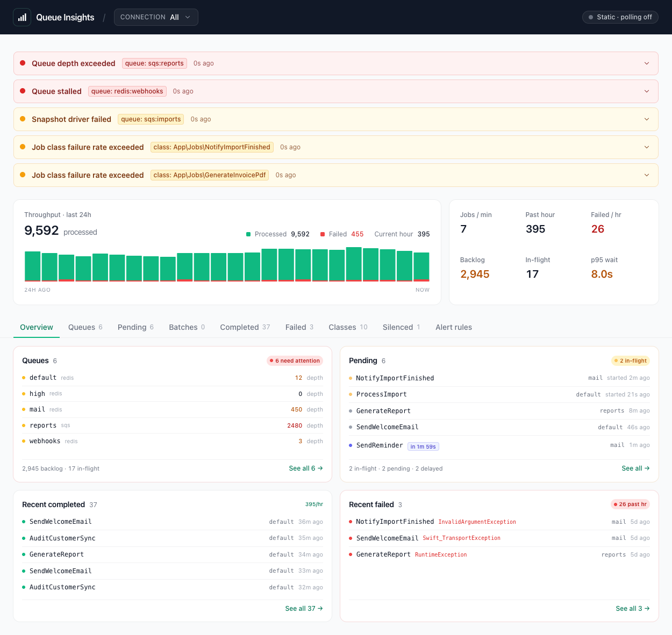The height and width of the screenshot is (635, 672).
Task: Click the class: App\Jobs\NotifyImportFinished tag
Action: (212, 147)
